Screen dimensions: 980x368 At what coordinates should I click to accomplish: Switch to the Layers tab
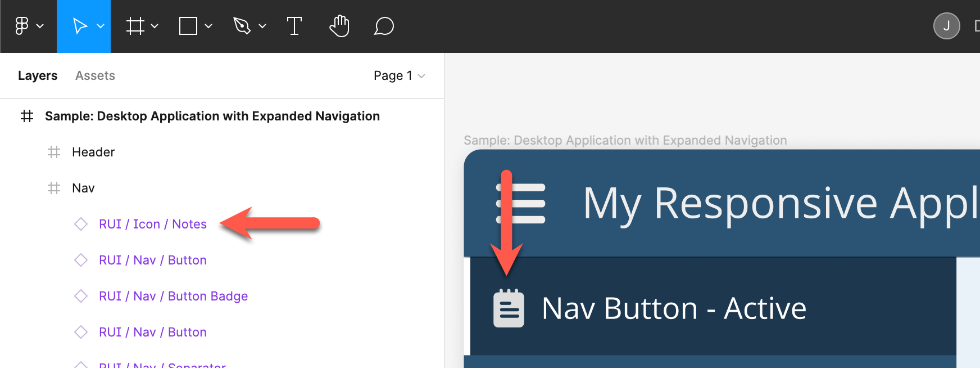pos(38,75)
